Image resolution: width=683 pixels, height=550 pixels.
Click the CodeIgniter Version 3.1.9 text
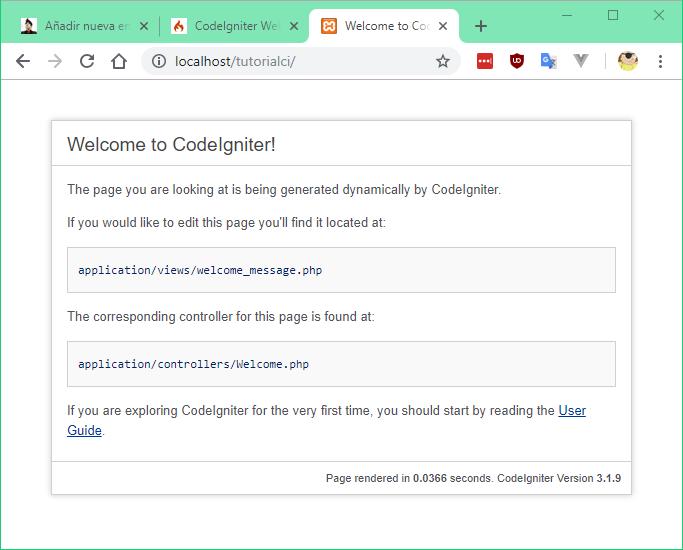tap(559, 478)
